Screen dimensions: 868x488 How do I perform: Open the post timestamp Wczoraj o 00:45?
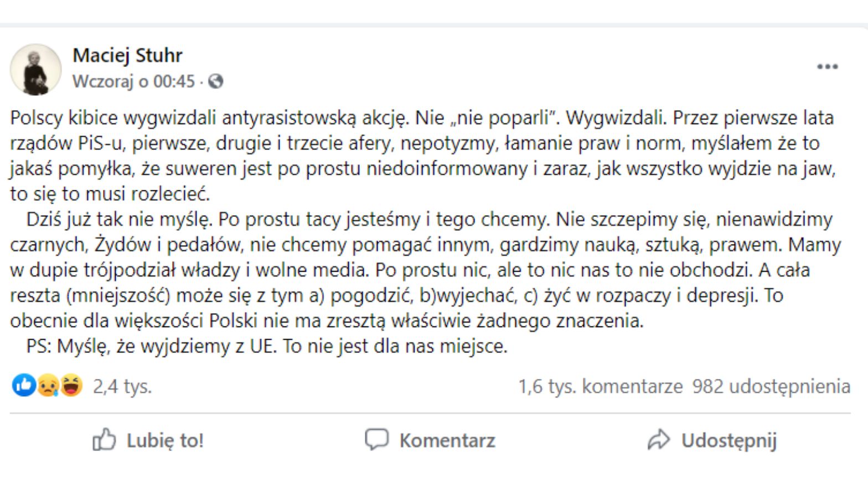(133, 81)
